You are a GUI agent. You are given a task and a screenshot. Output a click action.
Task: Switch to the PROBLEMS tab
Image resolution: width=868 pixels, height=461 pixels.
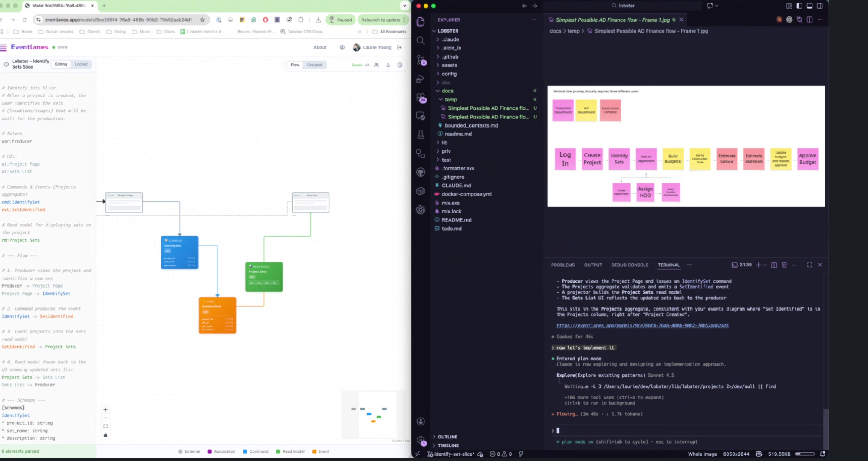(x=562, y=265)
